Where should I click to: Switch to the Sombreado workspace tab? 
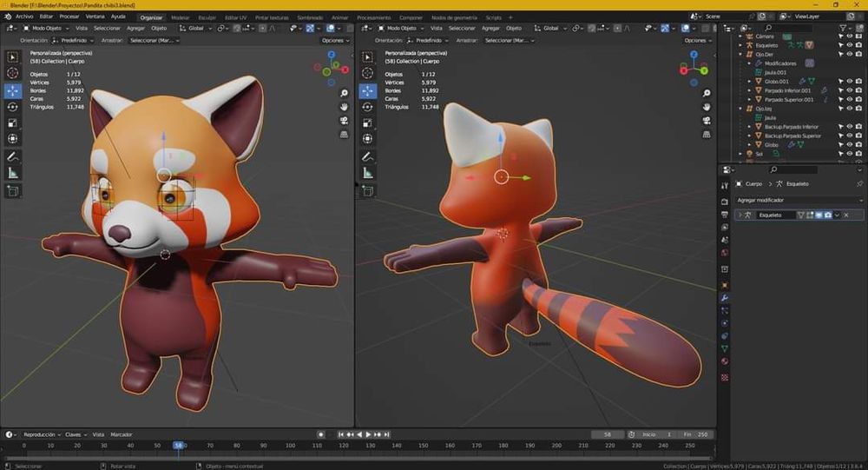[310, 17]
